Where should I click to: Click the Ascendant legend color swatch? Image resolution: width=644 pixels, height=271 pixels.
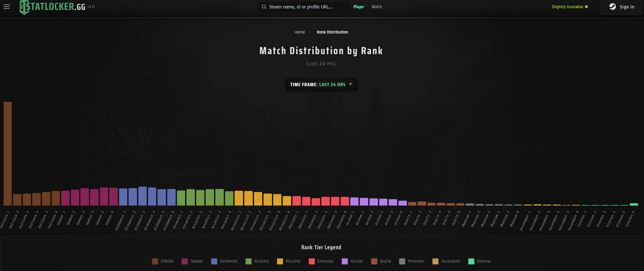click(x=435, y=261)
